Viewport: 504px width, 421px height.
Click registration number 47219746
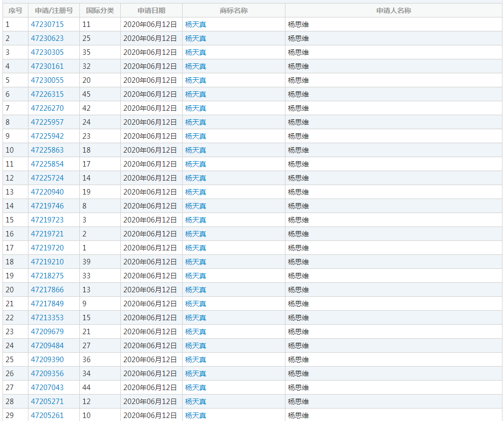pos(47,206)
